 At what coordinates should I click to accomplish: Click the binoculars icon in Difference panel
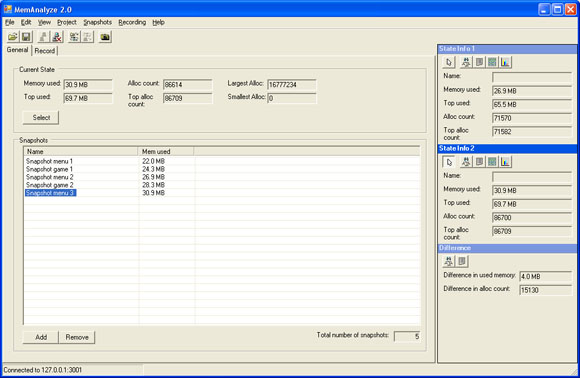coord(449,261)
